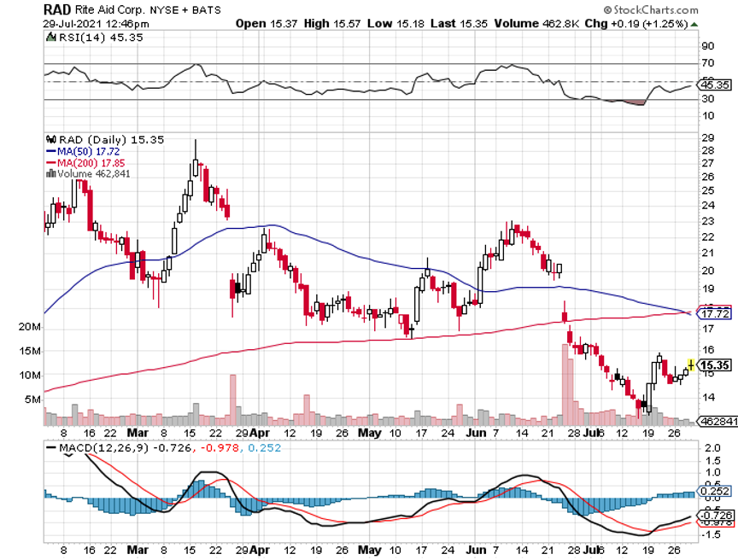Click the MACD(12,26,9) -0.726 legend label
Viewport: 738px width, 560px height.
125,447
